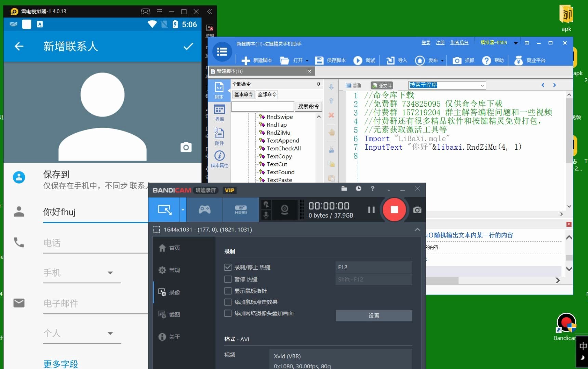Enable the 添加鼠标点击效果 checkbox

point(228,302)
